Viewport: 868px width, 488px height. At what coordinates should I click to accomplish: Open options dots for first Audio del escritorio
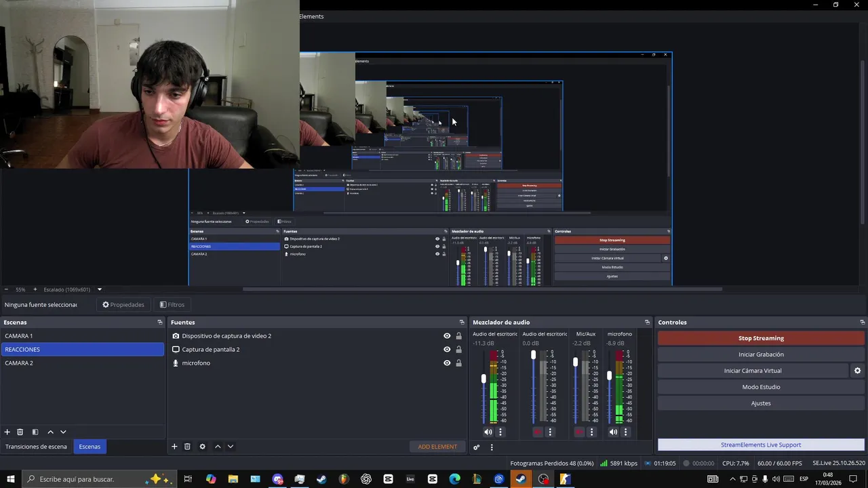click(500, 432)
